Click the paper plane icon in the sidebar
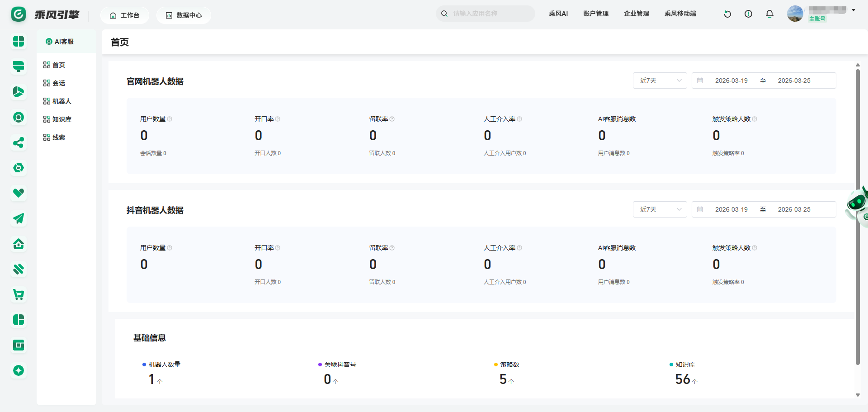Image resolution: width=868 pixels, height=412 pixels. point(19,219)
